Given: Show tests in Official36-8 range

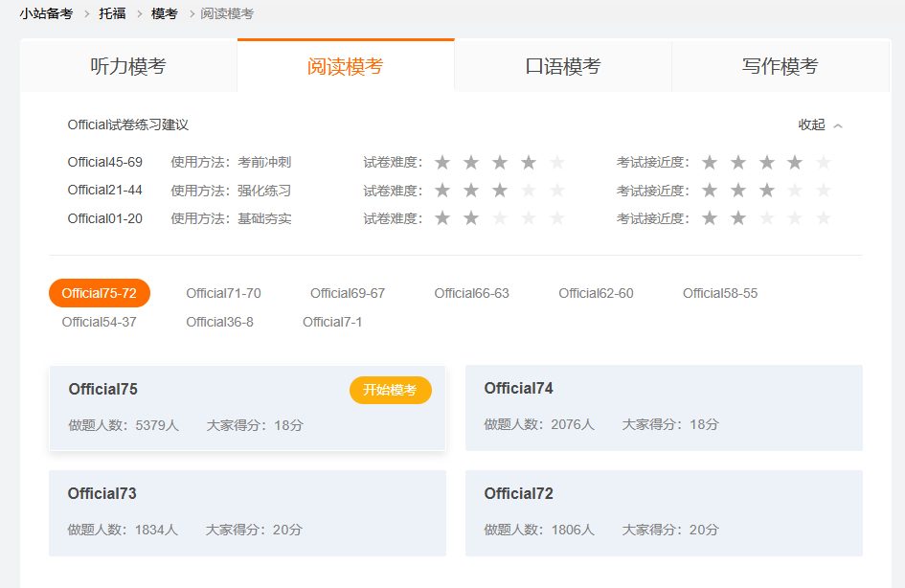Looking at the screenshot, I should (219, 322).
